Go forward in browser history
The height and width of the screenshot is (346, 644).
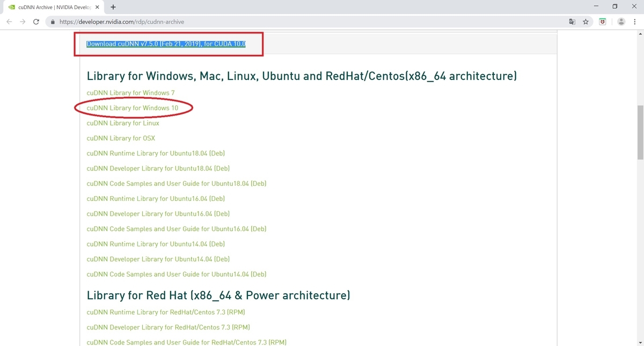(x=23, y=21)
